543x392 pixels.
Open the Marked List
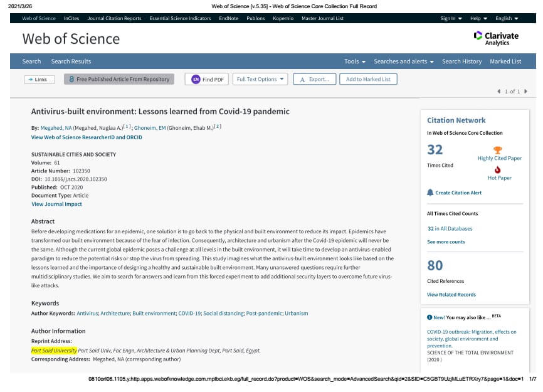pyautogui.click(x=505, y=61)
